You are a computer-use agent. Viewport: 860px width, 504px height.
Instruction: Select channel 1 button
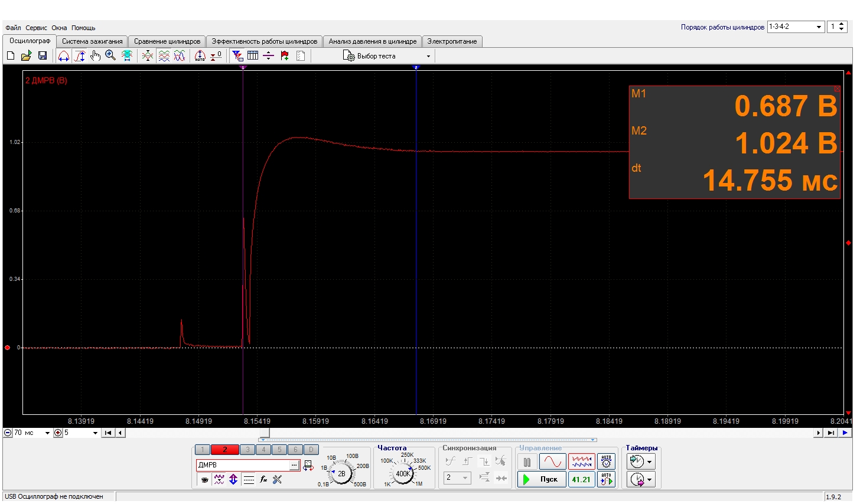[203, 450]
